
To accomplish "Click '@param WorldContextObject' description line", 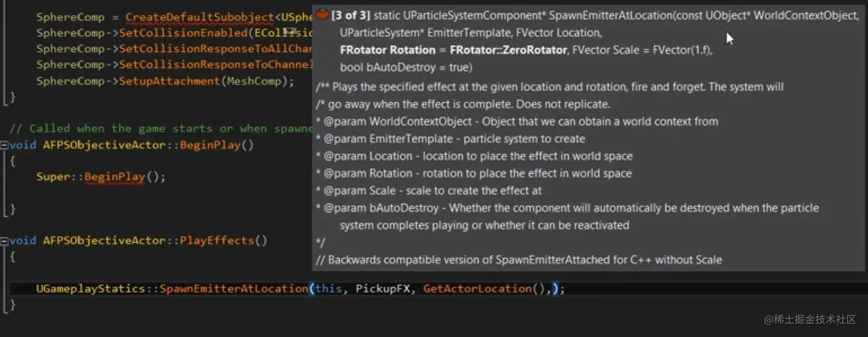I will pos(517,122).
